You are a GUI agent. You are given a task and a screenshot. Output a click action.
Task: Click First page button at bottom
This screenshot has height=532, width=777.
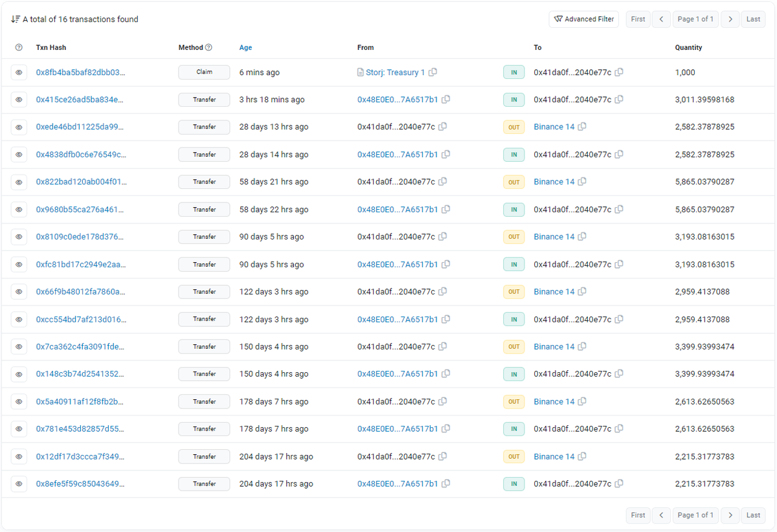pos(638,515)
